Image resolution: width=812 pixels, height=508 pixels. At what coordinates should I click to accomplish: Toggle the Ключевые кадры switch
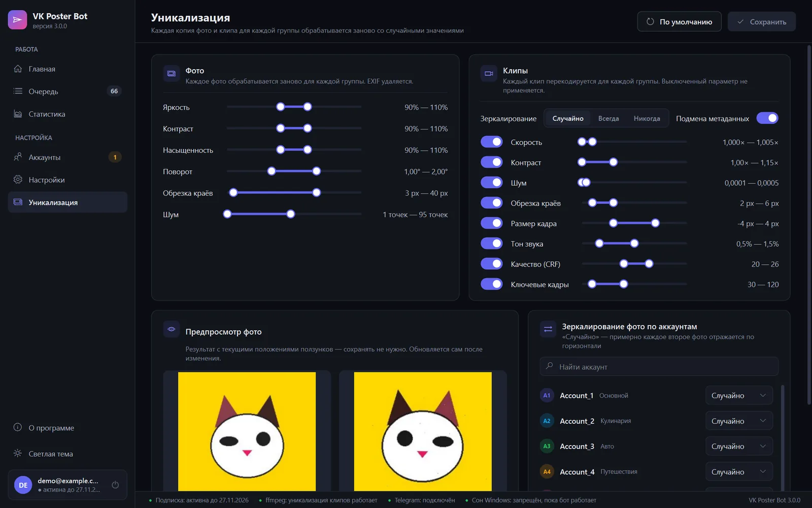492,284
